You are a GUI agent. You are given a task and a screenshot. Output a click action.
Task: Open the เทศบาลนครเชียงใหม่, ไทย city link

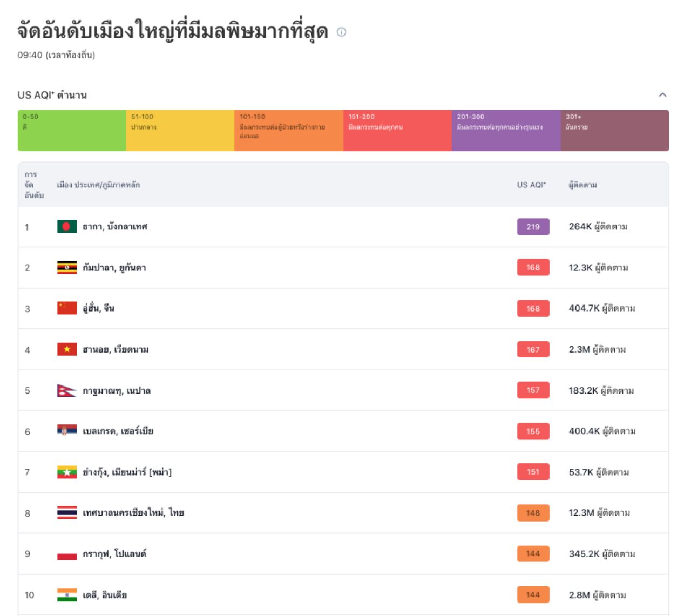pyautogui.click(x=133, y=513)
